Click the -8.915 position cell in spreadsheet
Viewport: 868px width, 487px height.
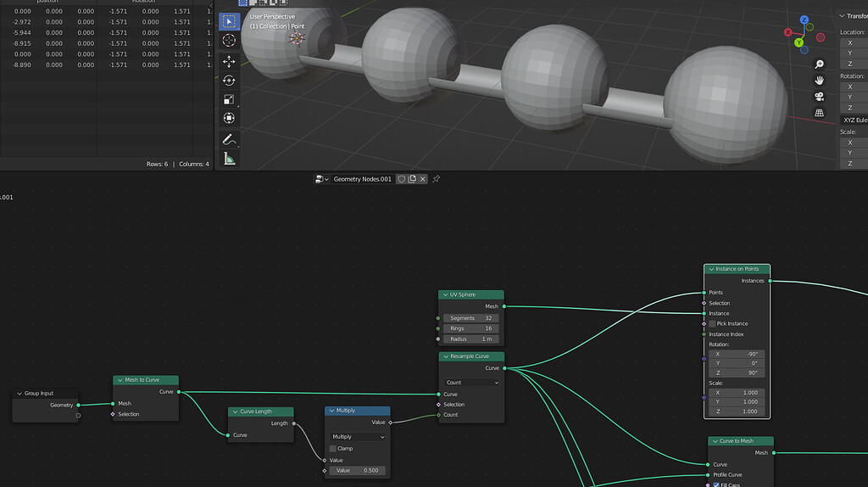pos(22,43)
